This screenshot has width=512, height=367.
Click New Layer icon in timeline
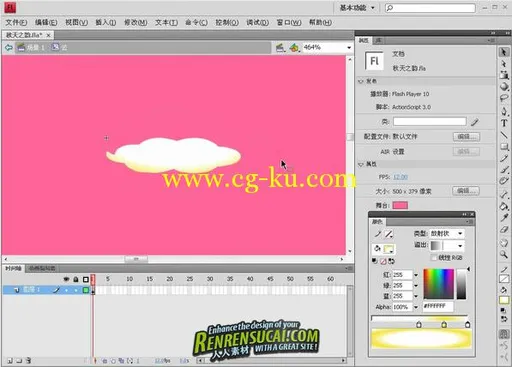pos(10,360)
